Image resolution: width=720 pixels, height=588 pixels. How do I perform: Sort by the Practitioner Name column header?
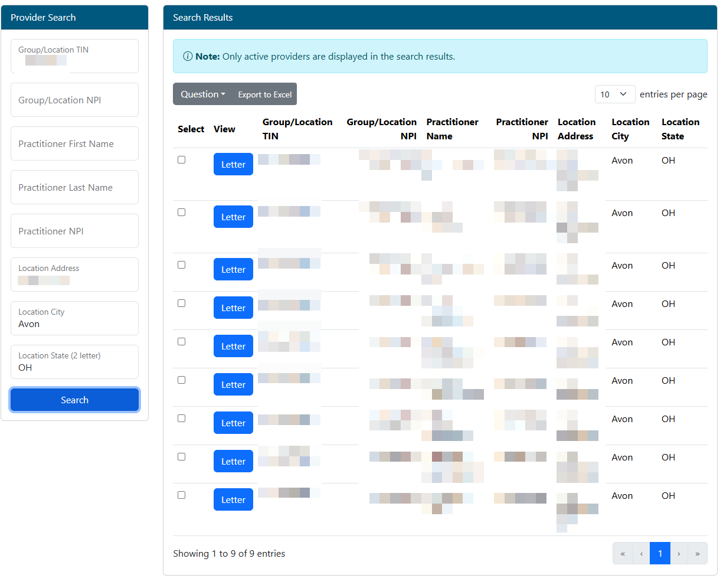coord(452,129)
